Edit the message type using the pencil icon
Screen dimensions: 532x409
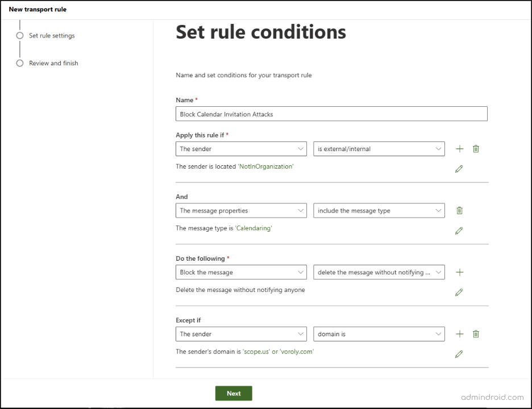coord(459,230)
